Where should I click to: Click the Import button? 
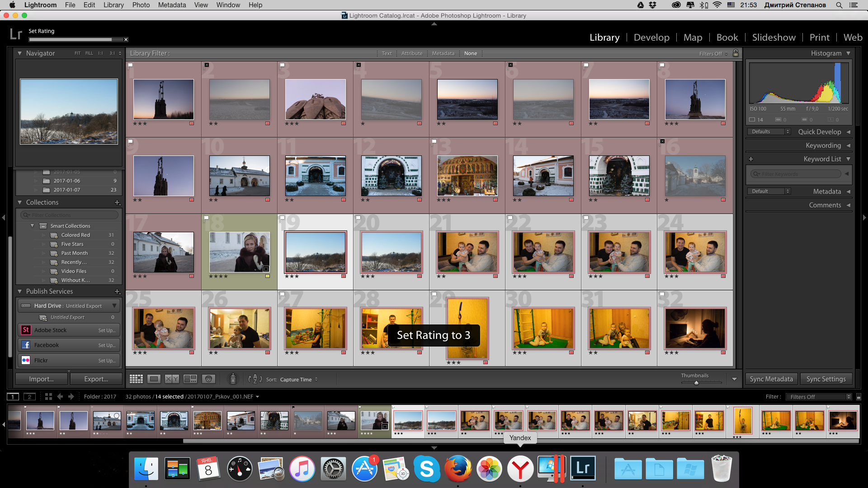point(41,379)
